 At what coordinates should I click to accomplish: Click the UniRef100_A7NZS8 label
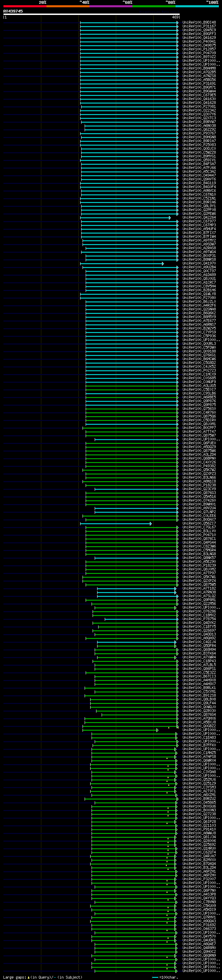click(x=199, y=76)
